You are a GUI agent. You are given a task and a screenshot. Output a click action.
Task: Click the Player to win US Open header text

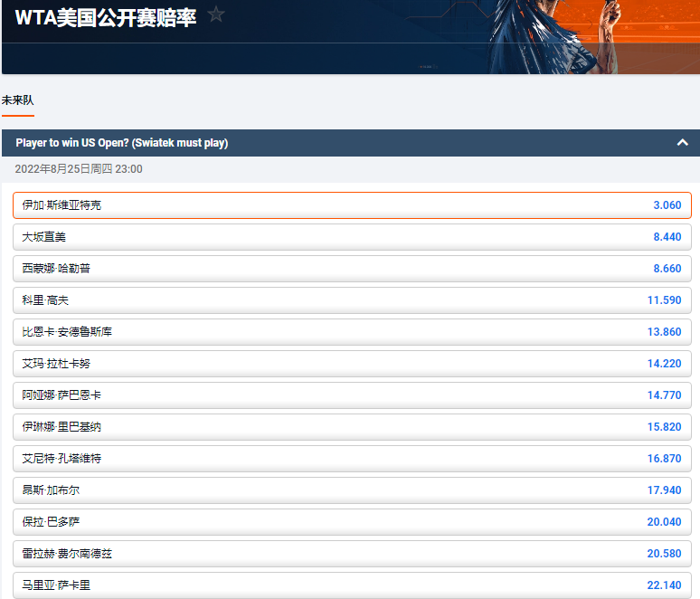(122, 143)
